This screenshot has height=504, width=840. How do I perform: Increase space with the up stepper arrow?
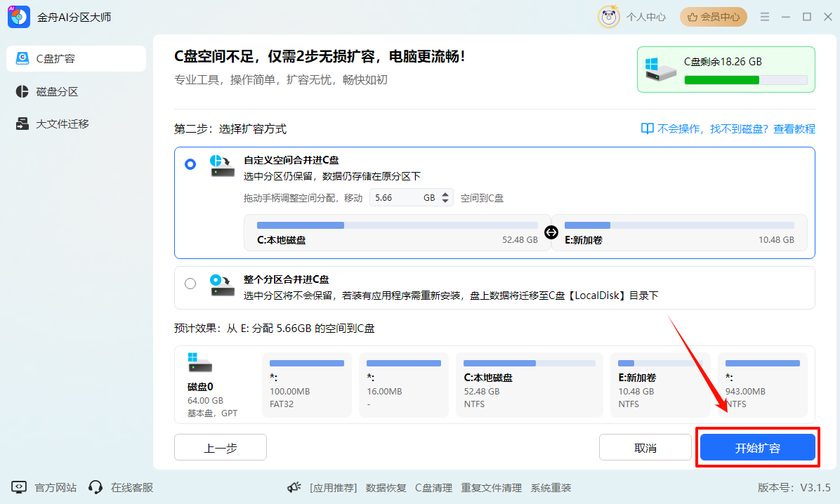[x=444, y=194]
